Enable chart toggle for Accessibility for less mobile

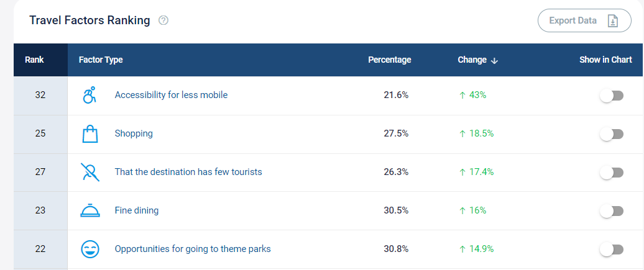pos(612,96)
